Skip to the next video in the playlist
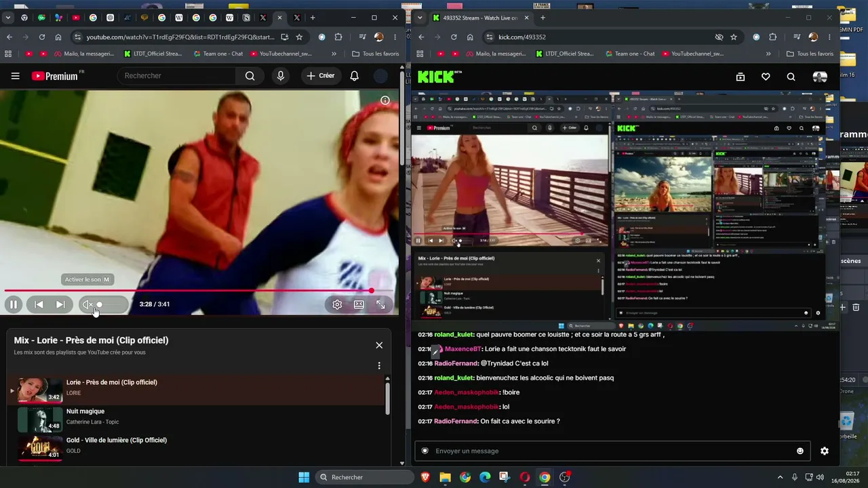 coord(60,305)
